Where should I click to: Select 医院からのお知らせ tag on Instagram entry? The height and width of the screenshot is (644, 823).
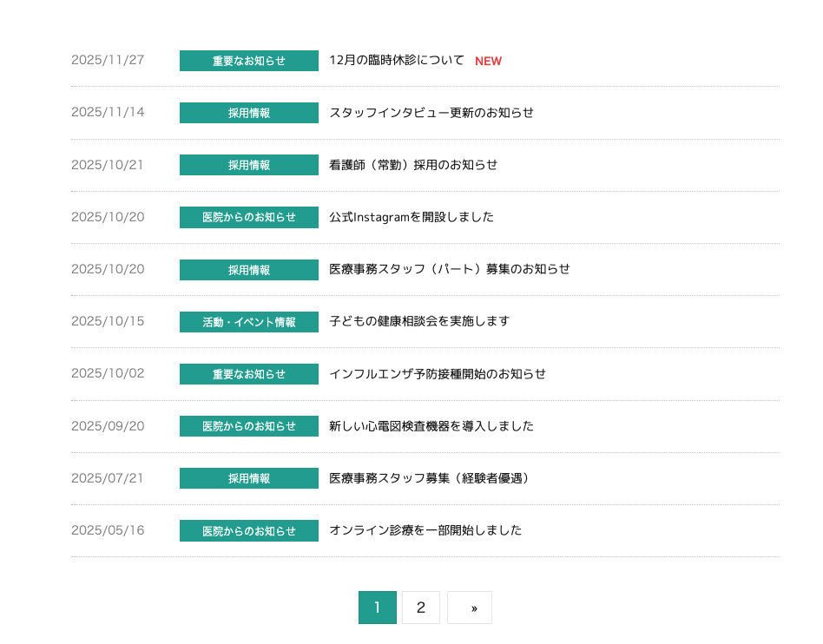(x=249, y=217)
